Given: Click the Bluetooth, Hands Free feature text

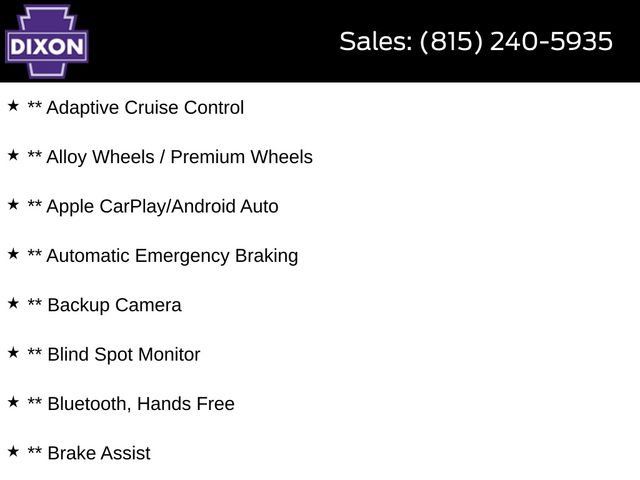Looking at the screenshot, I should [141, 404].
